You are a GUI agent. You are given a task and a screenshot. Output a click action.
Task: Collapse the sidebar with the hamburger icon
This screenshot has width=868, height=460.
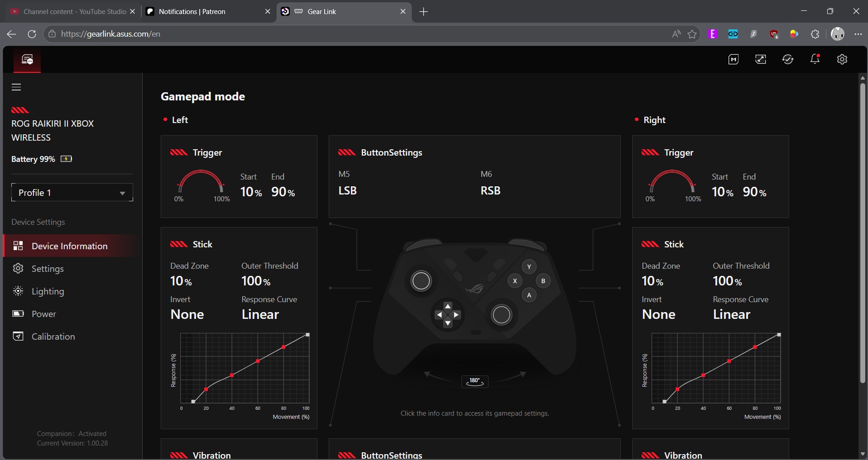(x=16, y=87)
